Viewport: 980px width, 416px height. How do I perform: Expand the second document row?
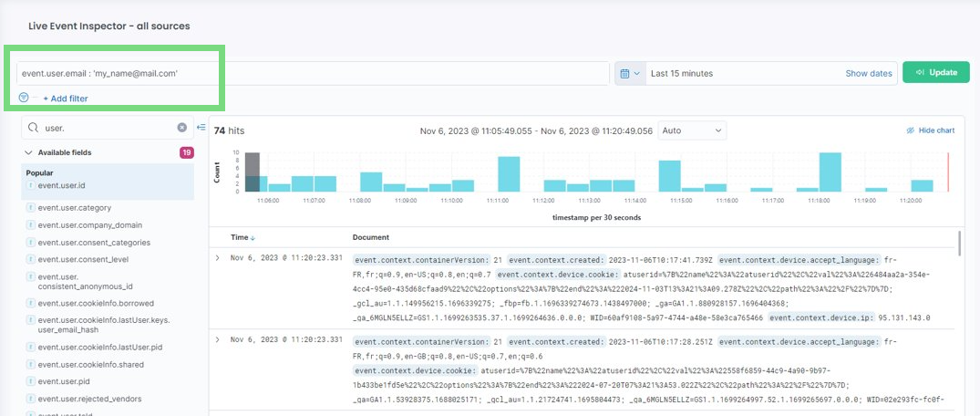point(217,339)
